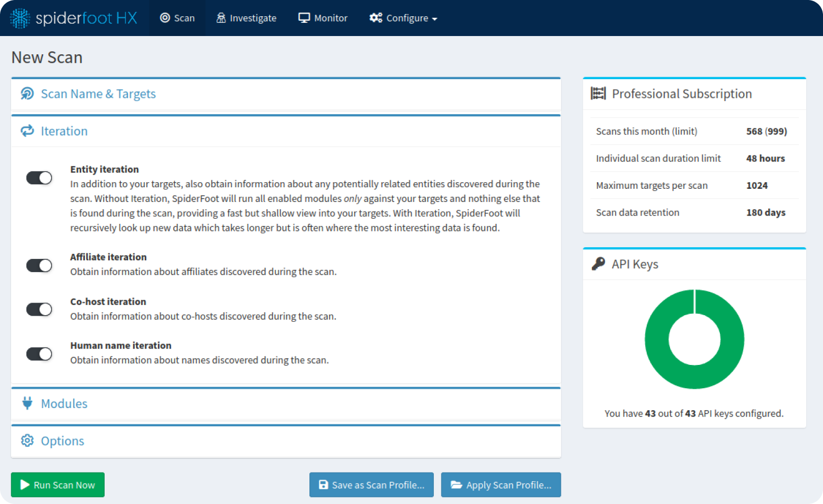Click the spiderfoot HX brand name link

tap(86, 18)
